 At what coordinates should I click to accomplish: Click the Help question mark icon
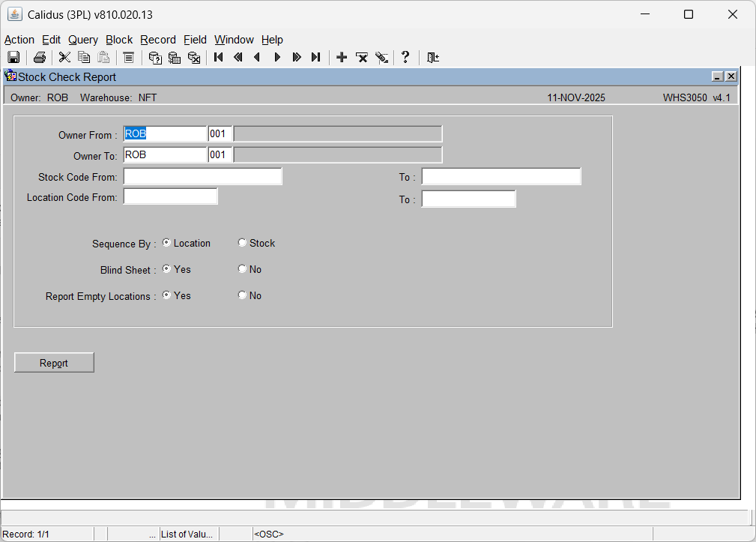click(405, 58)
